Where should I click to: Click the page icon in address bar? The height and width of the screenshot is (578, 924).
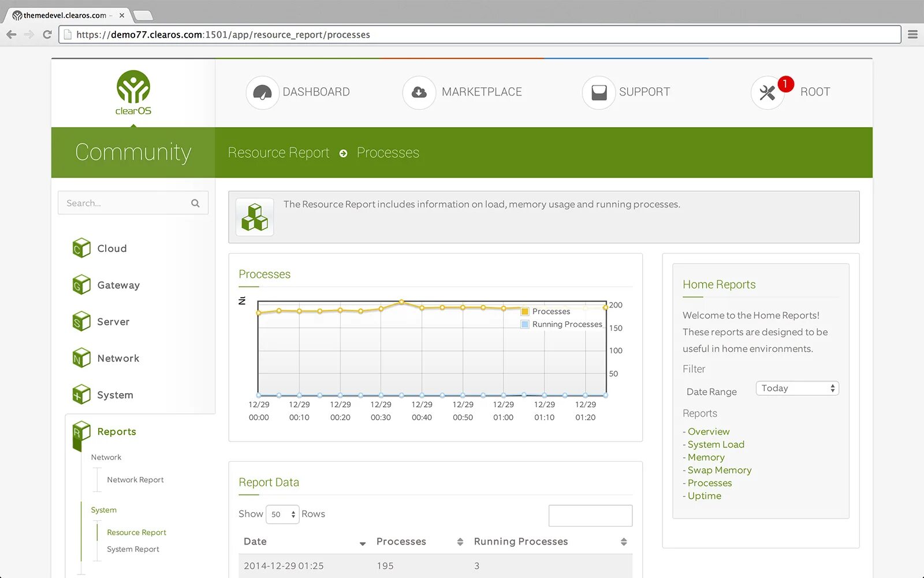[x=68, y=35]
